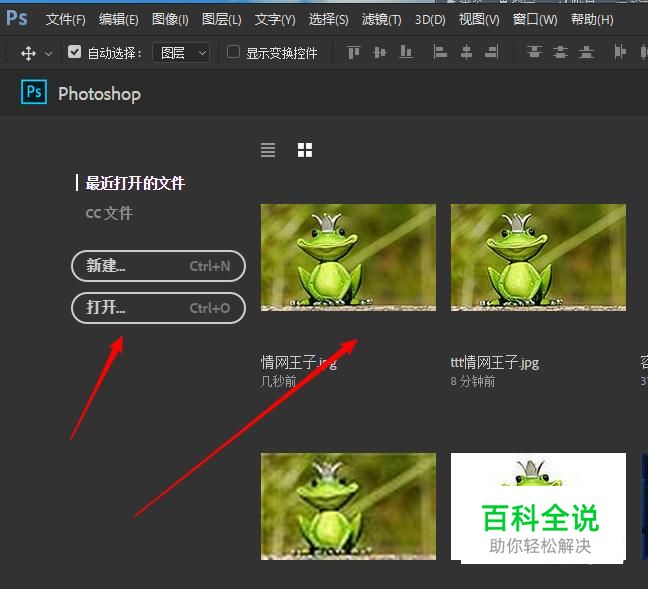Click the Ps logo in menu bar

point(17,19)
